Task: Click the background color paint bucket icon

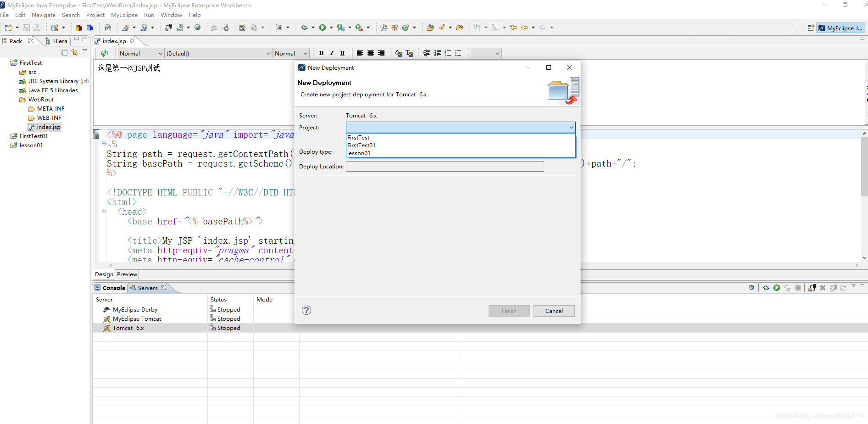Action: (399, 53)
